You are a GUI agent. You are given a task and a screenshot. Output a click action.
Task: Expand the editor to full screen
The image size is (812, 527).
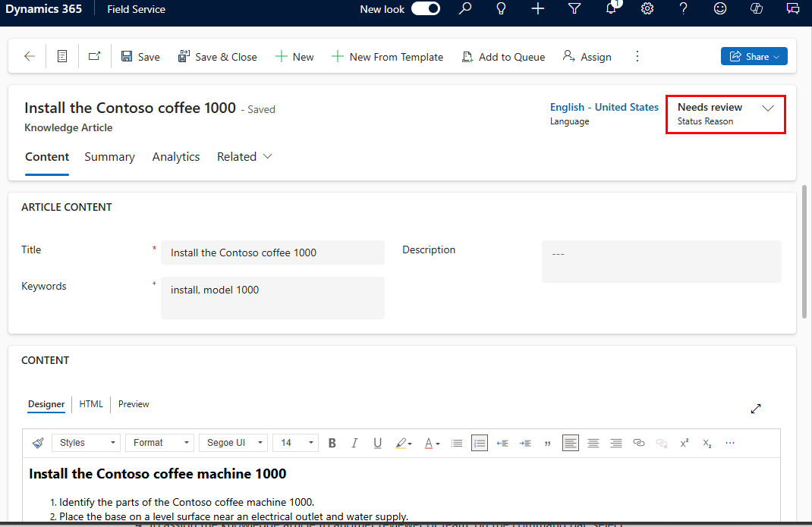(x=756, y=409)
